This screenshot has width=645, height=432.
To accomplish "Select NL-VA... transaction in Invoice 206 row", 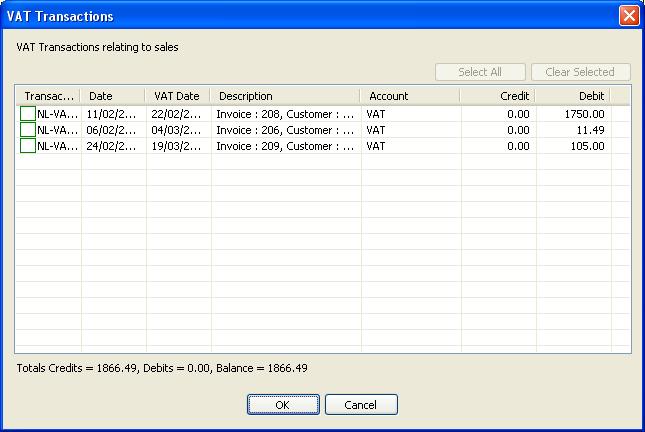I will pos(58,130).
